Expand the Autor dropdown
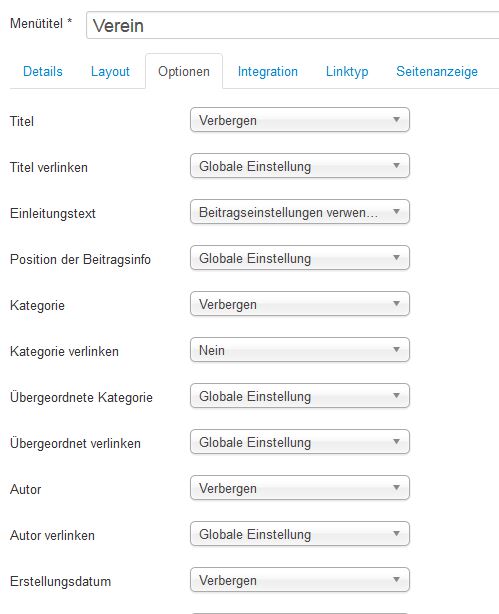 (x=300, y=488)
